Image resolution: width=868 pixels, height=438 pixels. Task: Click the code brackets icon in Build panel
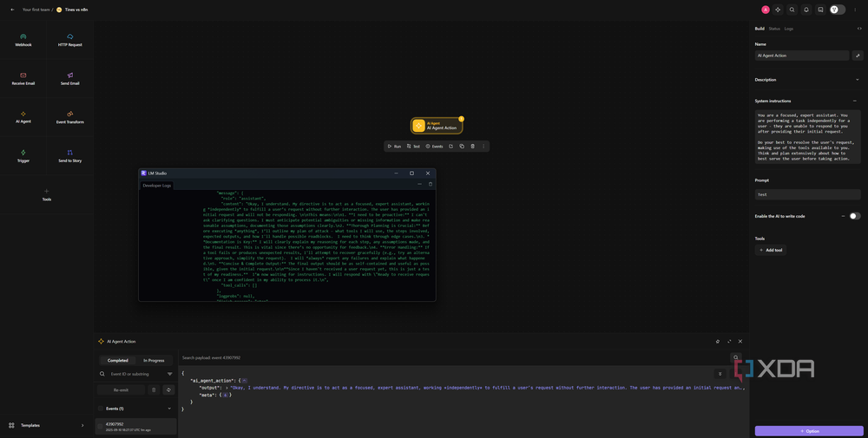tap(859, 29)
